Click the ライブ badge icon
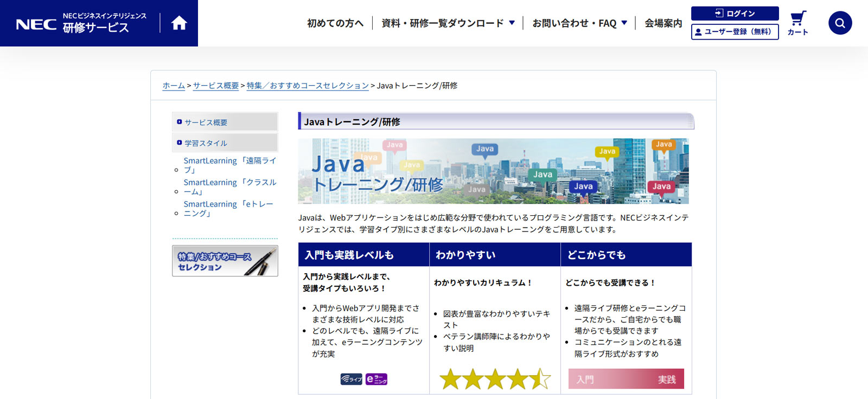This screenshot has width=868, height=399. (x=351, y=379)
